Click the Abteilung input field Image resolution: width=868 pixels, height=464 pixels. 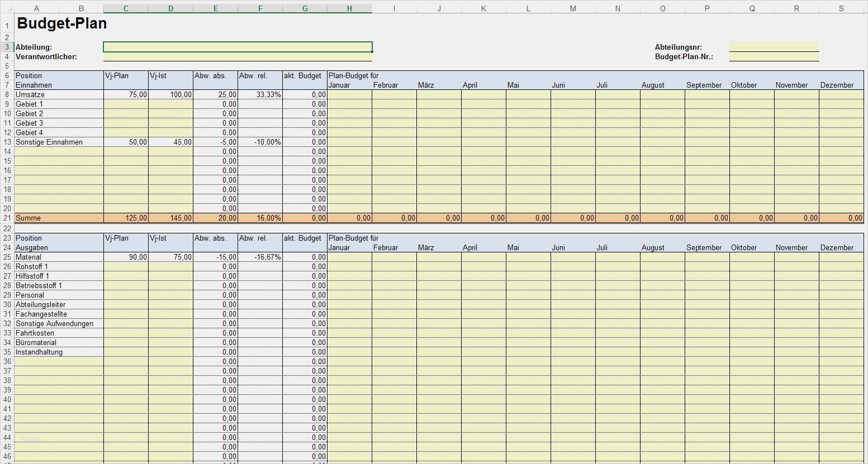click(238, 47)
